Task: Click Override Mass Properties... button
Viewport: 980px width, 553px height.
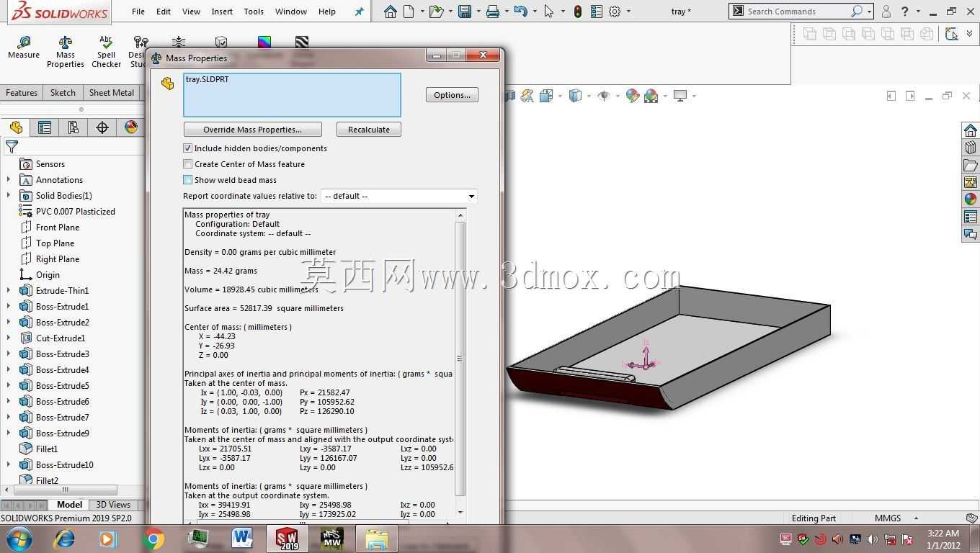Action: pyautogui.click(x=252, y=130)
